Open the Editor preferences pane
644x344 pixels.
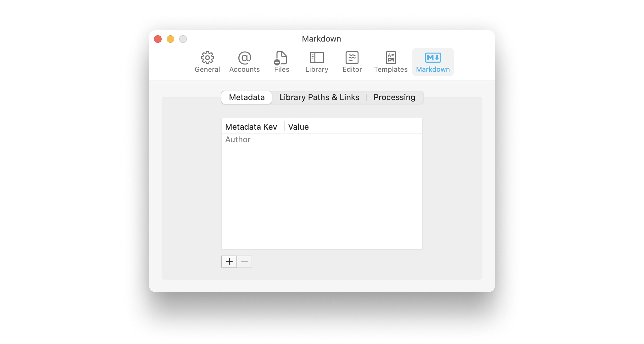click(352, 61)
